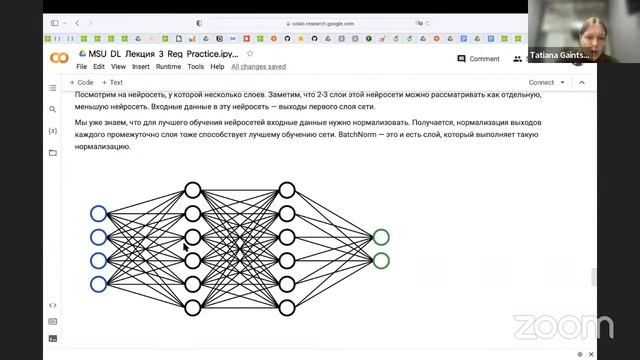Star the notebook with the star icon
Screen dimensions: 640x360
pos(250,53)
